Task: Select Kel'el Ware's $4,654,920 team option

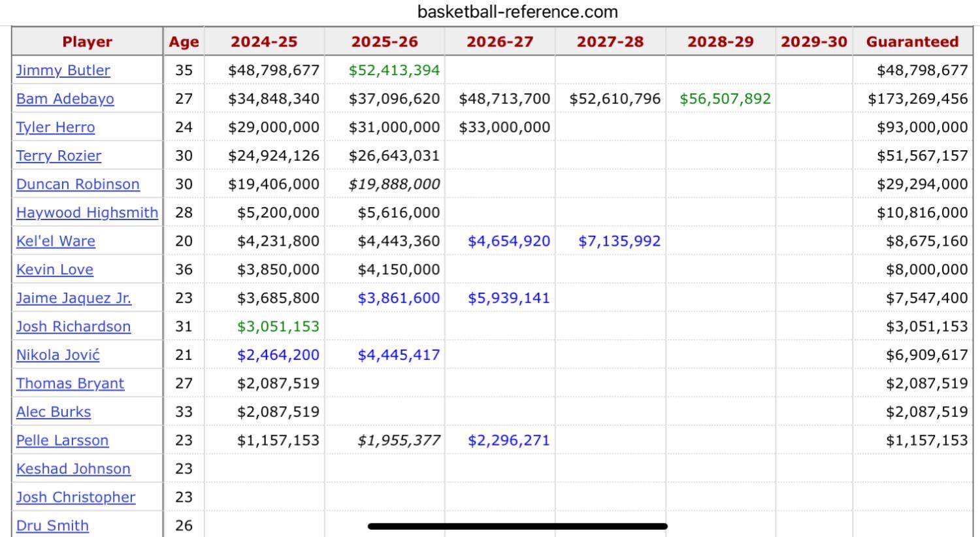Action: 509,241
